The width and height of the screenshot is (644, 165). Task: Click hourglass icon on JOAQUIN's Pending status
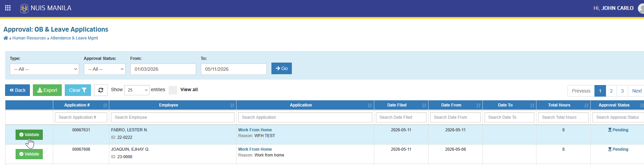point(610,149)
